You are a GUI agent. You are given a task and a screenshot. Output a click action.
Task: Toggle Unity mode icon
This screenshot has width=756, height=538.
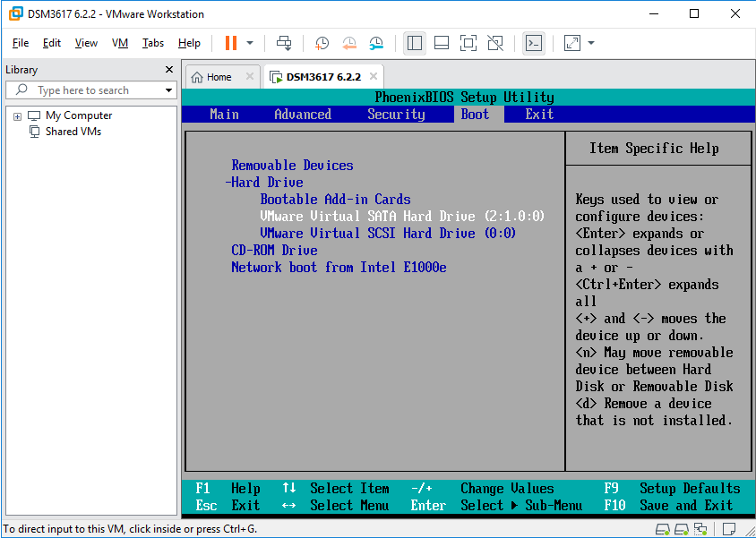pyautogui.click(x=495, y=43)
